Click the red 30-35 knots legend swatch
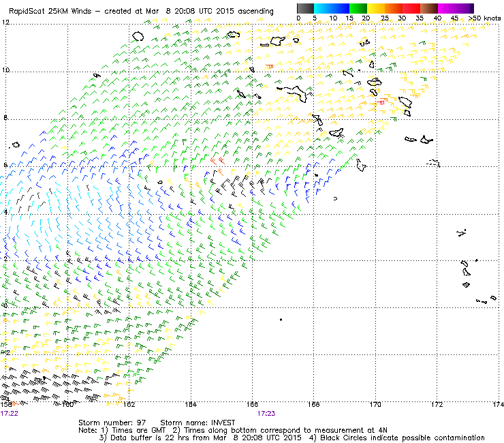Viewport: 504px width, 443px height. pos(411,8)
